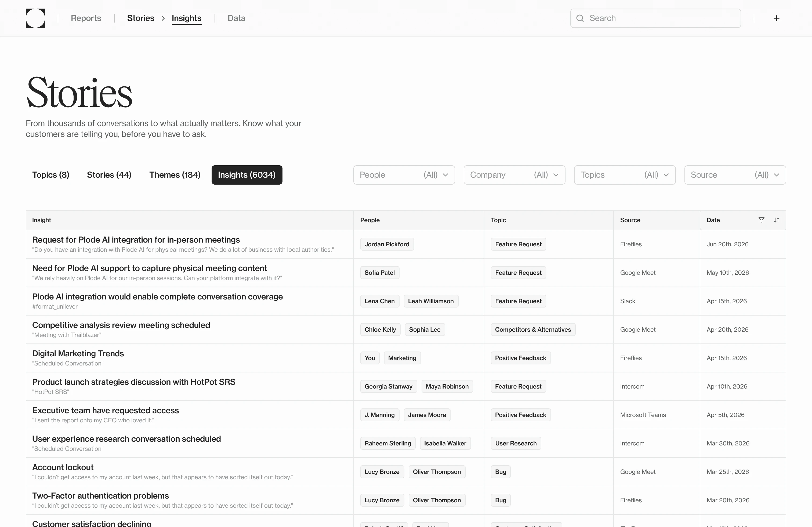Click the filter icon in Date column
The height and width of the screenshot is (527, 812).
(x=761, y=220)
